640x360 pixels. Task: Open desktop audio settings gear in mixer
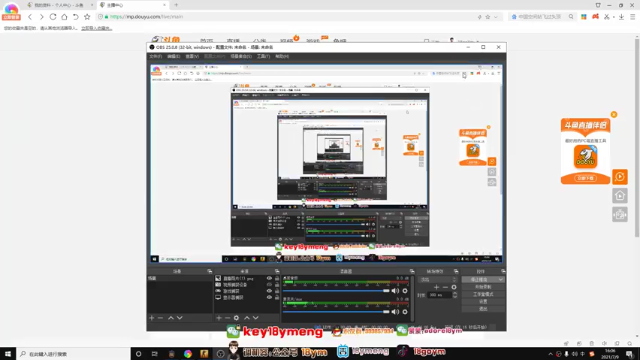pos(405,291)
